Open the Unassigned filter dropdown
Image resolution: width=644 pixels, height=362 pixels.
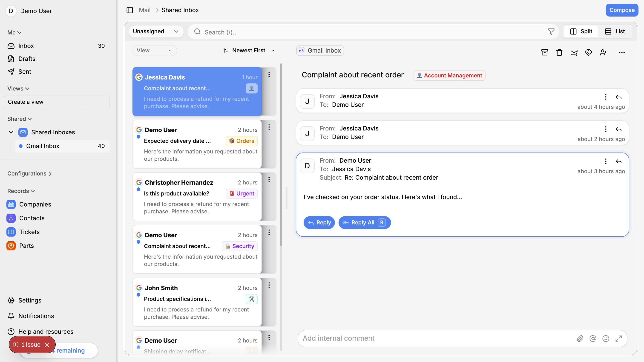pyautogui.click(x=156, y=31)
